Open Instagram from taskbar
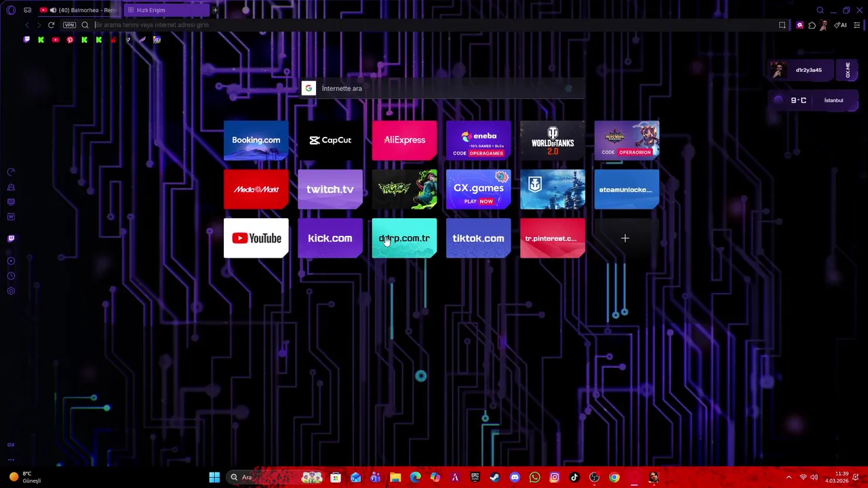Screen dimensions: 868x488 coord(554,478)
